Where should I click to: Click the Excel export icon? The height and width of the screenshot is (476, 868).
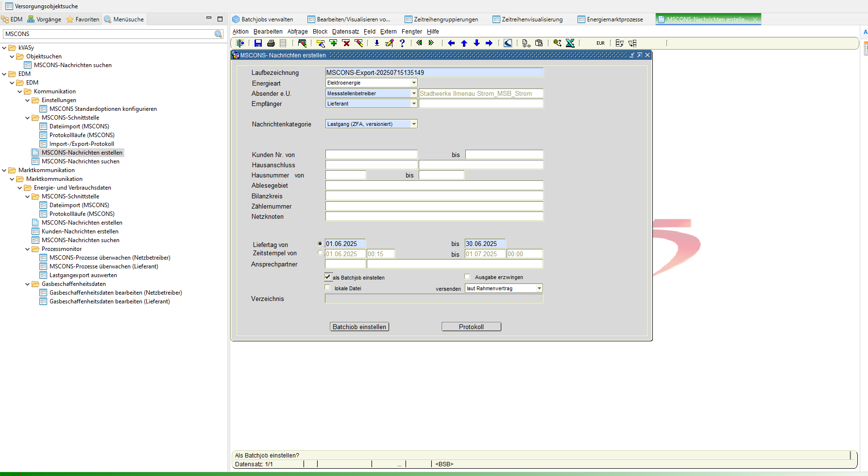point(570,43)
